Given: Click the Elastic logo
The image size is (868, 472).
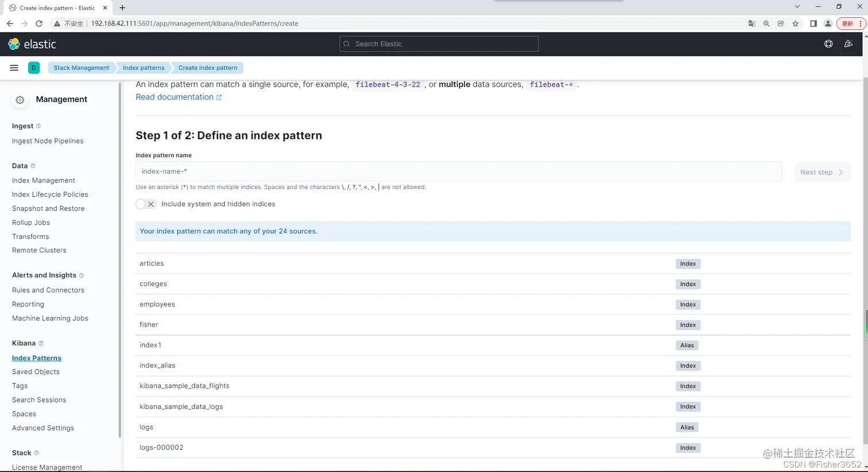Looking at the screenshot, I should pos(32,44).
